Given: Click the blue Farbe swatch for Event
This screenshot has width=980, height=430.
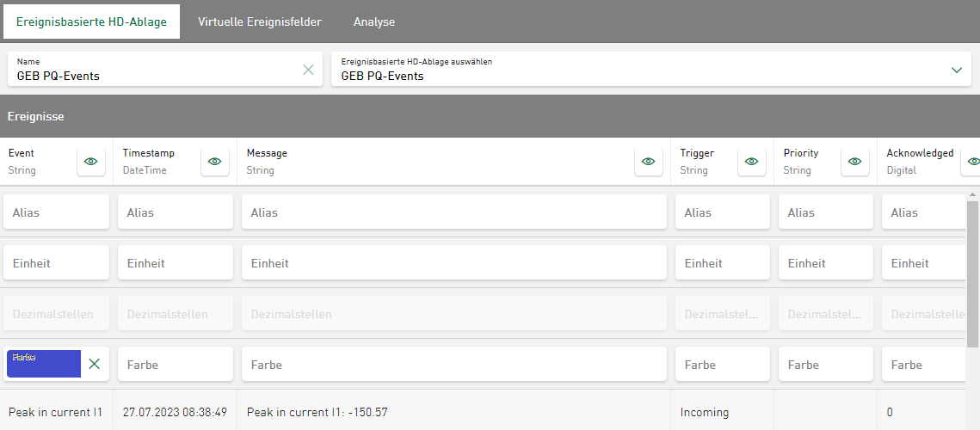Looking at the screenshot, I should [44, 364].
